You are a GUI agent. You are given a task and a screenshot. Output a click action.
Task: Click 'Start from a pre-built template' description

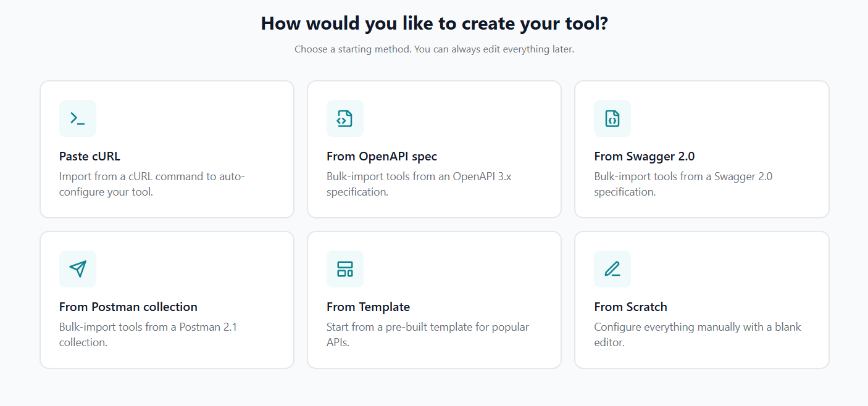click(428, 334)
